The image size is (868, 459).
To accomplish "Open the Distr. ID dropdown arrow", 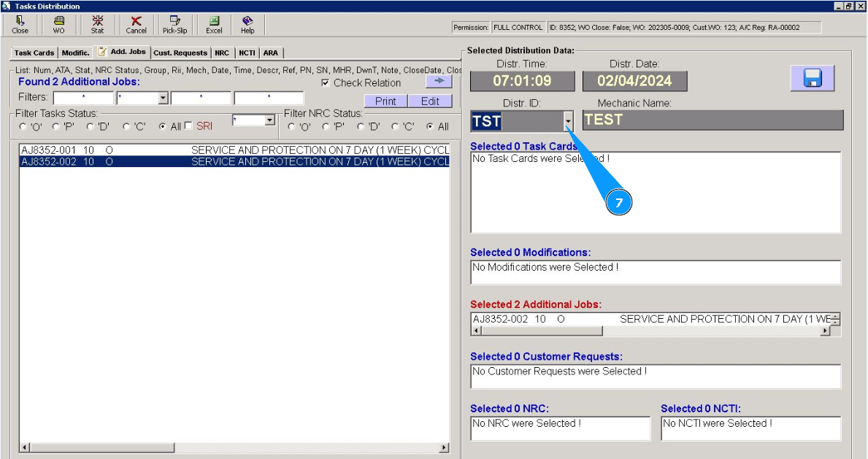I will click(568, 121).
